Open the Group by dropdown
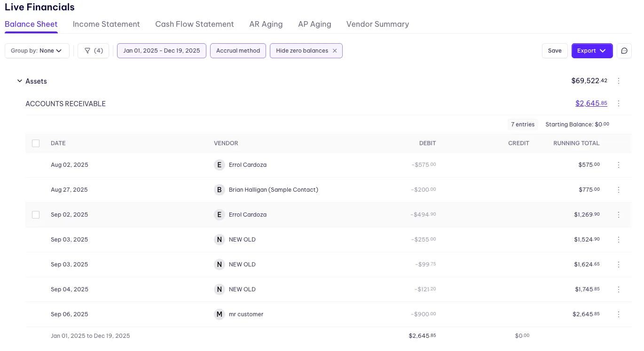644x351 pixels. [37, 51]
